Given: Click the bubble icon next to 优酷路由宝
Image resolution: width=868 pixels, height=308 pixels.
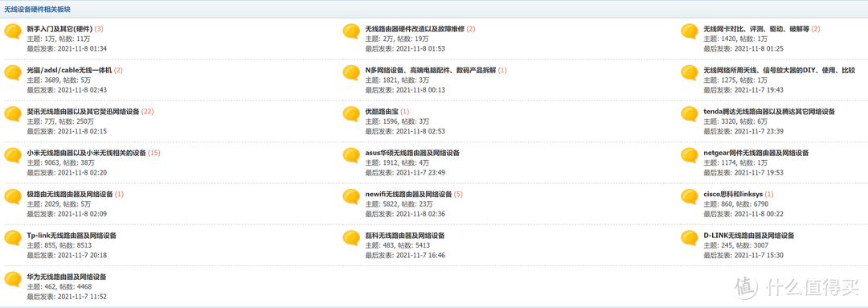Looking at the screenshot, I should [351, 115].
